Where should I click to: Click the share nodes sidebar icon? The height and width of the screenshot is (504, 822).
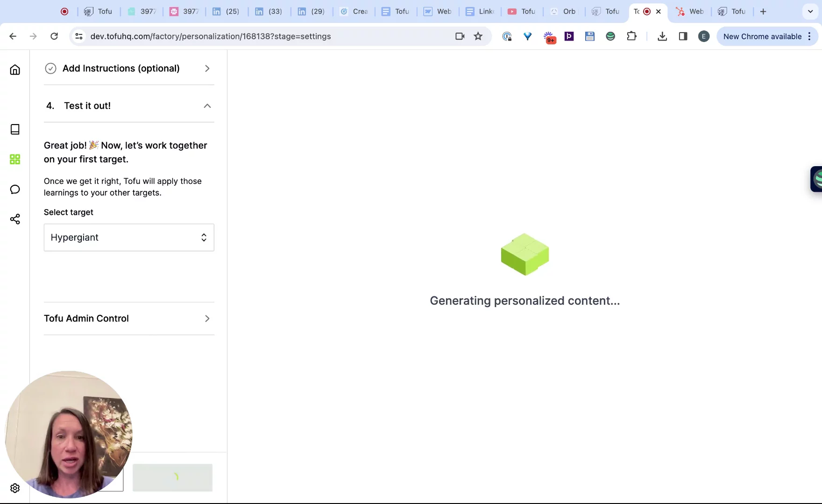[15, 219]
